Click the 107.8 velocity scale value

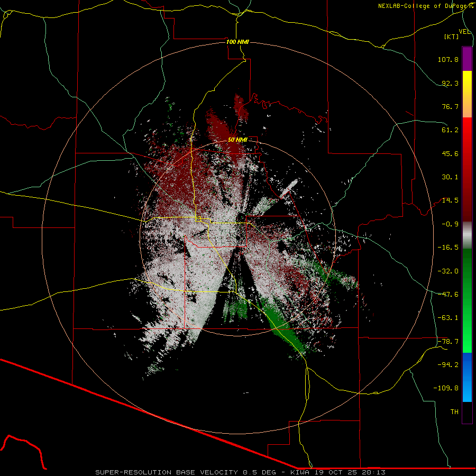click(448, 59)
